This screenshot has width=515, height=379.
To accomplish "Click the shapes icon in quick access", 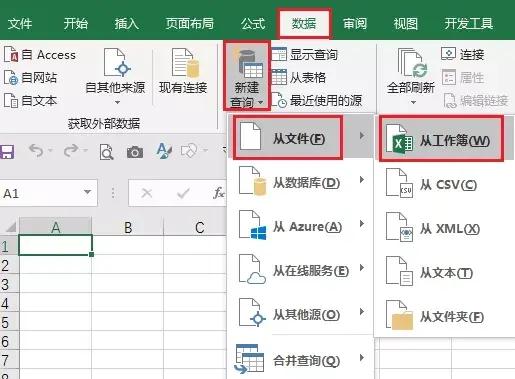I will 189,151.
